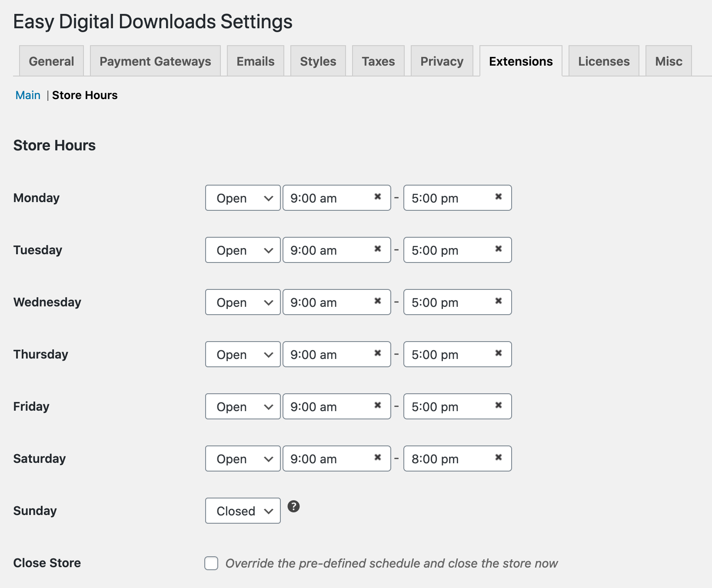The image size is (712, 588).
Task: Open the Monday Open/Closed status dropdown
Action: click(x=243, y=198)
